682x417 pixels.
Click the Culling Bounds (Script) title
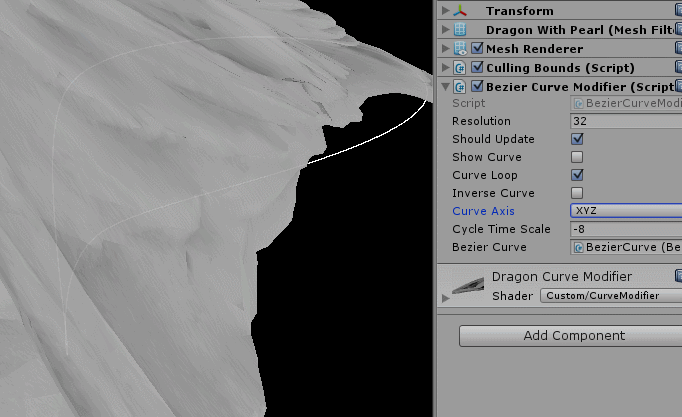pyautogui.click(x=560, y=68)
